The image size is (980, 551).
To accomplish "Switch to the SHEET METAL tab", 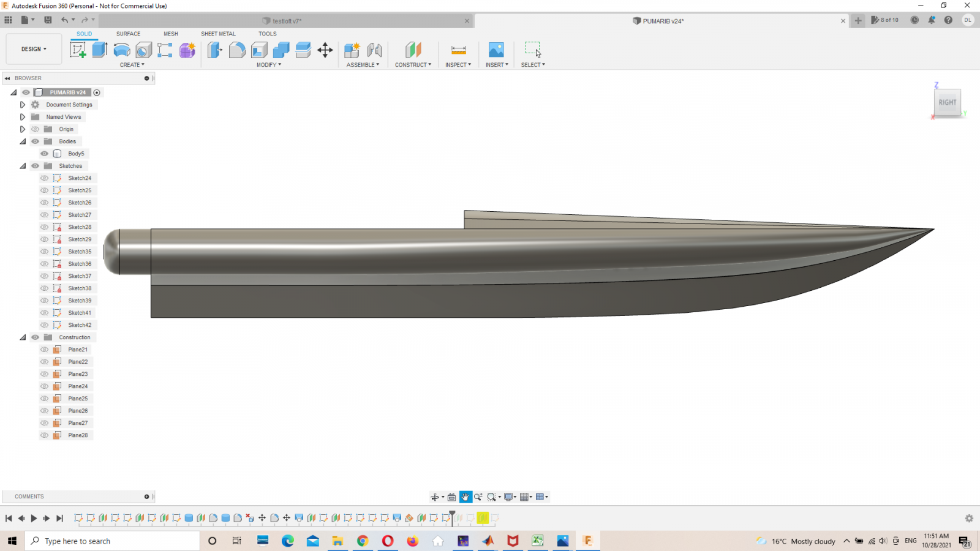I will [218, 34].
